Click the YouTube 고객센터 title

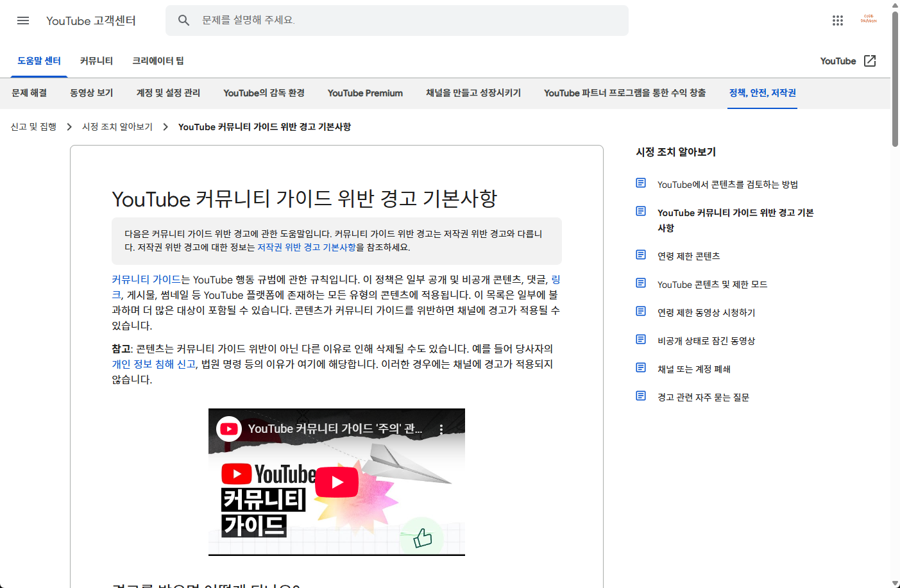91,21
